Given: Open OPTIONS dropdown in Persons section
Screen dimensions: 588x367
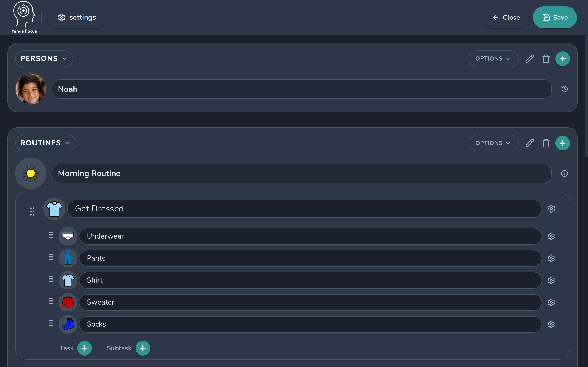Looking at the screenshot, I should point(493,59).
